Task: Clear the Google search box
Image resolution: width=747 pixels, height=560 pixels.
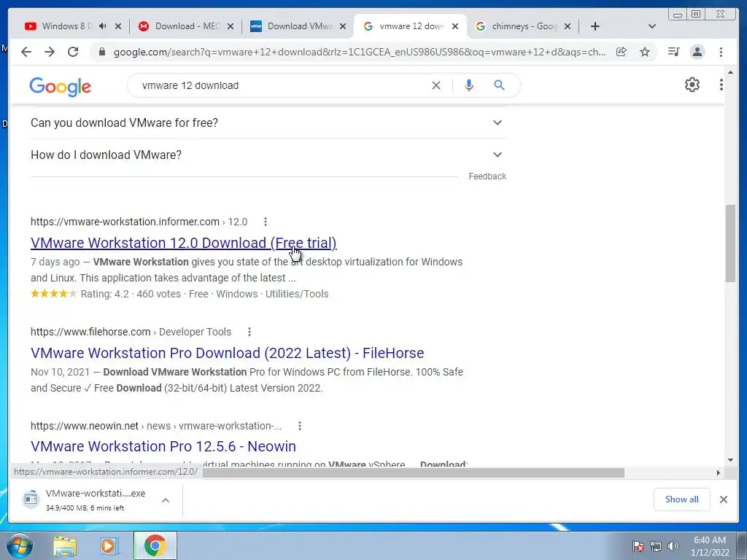Action: click(436, 85)
